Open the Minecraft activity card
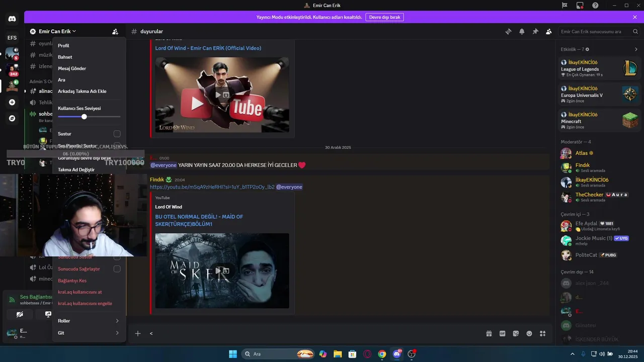The image size is (644, 362). pyautogui.click(x=599, y=121)
